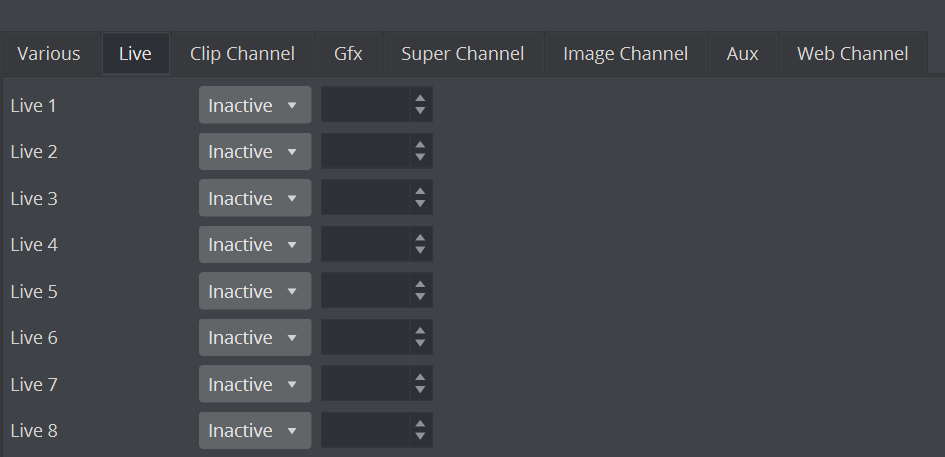Increment the Live 3 number field
This screenshot has width=945, height=457.
coord(420,191)
